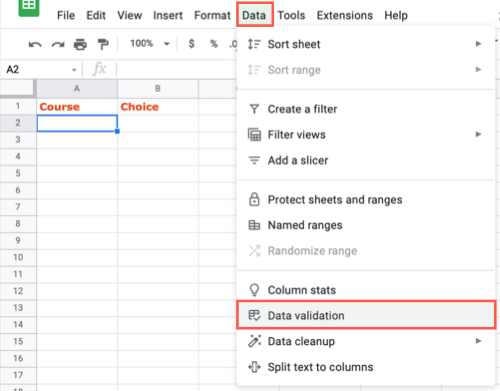Expand the Sort sheet submenu arrow
This screenshot has width=500, height=391.
coord(478,44)
